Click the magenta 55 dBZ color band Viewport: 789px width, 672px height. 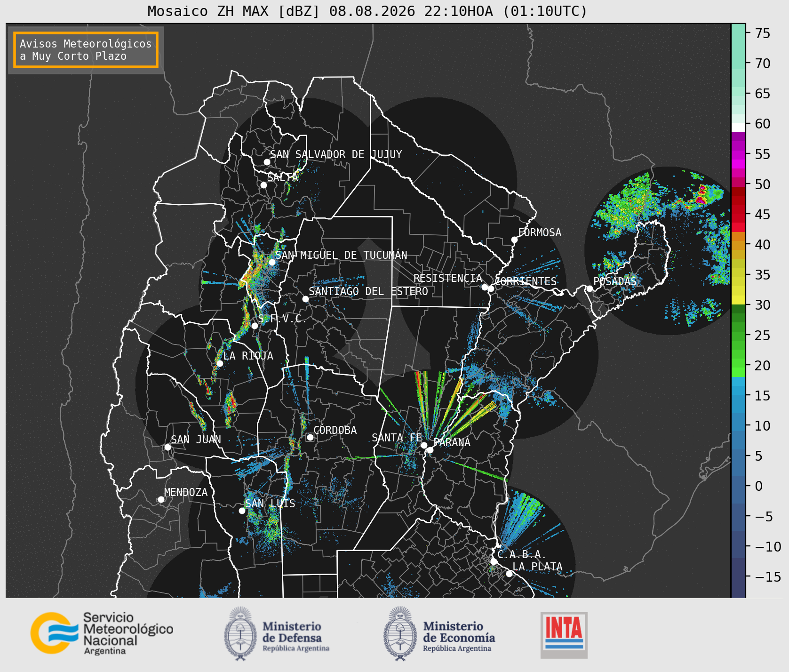pos(738,154)
